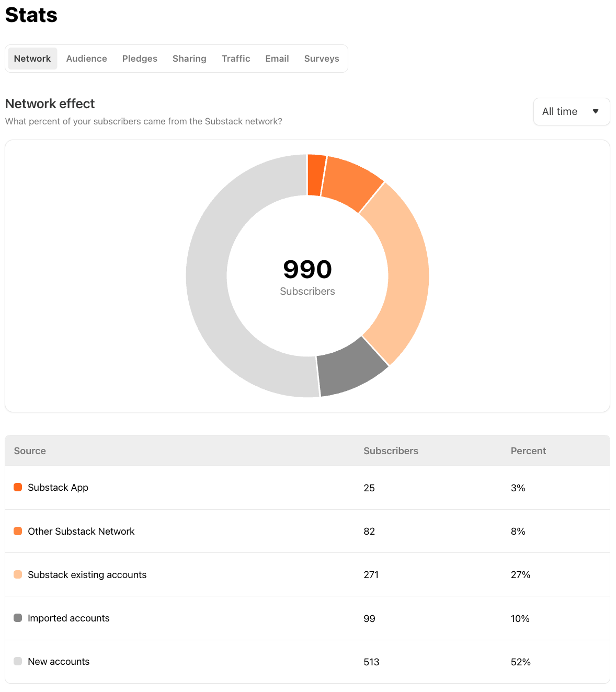
Task: Select the Network tab
Action: click(x=32, y=59)
